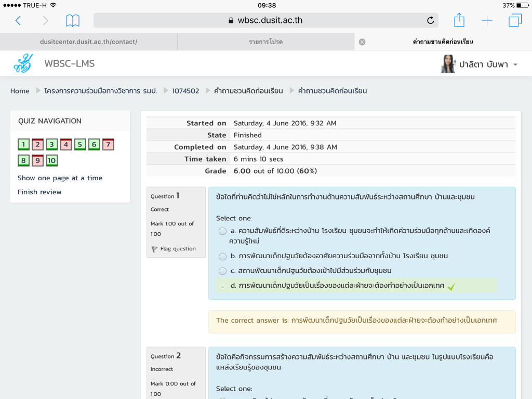Image resolution: width=532 pixels, height=399 pixels.
Task: Select answer option c radio button
Action: pyautogui.click(x=222, y=271)
